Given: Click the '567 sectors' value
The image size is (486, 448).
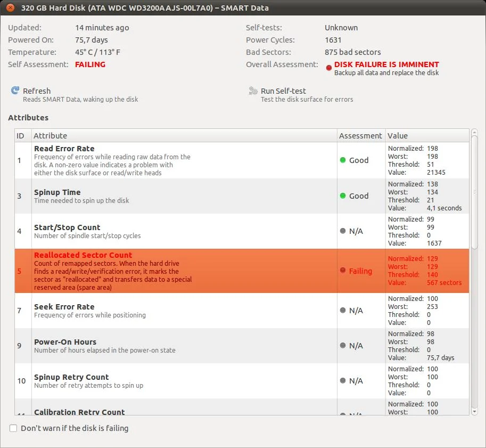Looking at the screenshot, I should 444,283.
